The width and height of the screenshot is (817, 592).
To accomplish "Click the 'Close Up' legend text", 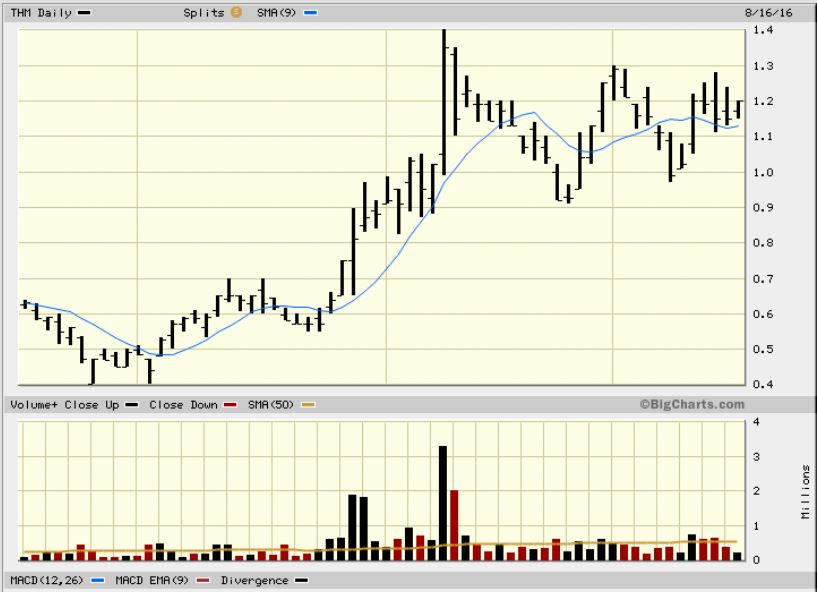I will click(92, 405).
